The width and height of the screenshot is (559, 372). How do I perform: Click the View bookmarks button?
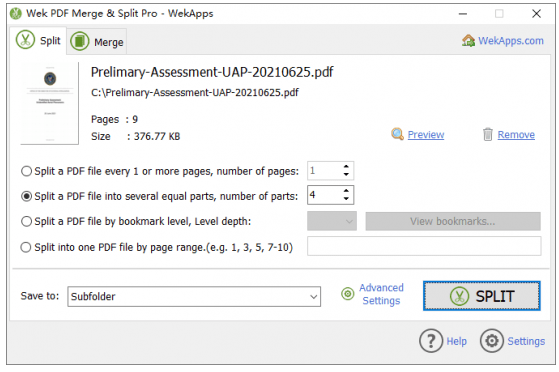tap(453, 221)
